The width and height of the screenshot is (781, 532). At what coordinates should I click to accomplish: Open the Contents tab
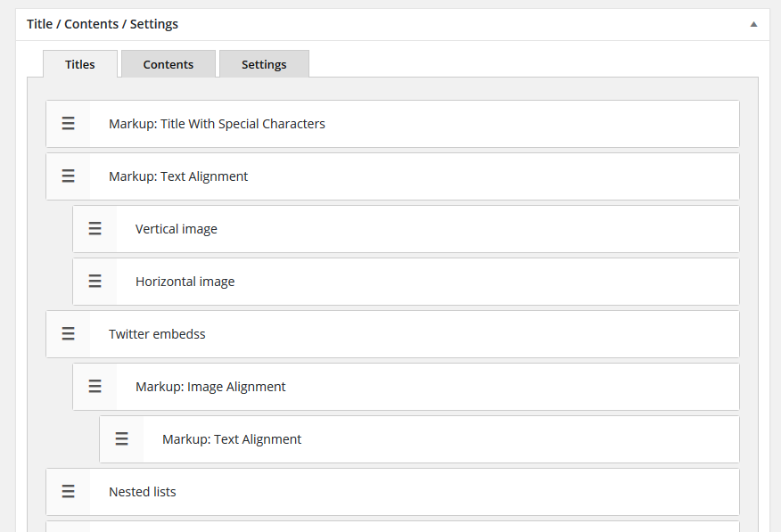coord(169,64)
